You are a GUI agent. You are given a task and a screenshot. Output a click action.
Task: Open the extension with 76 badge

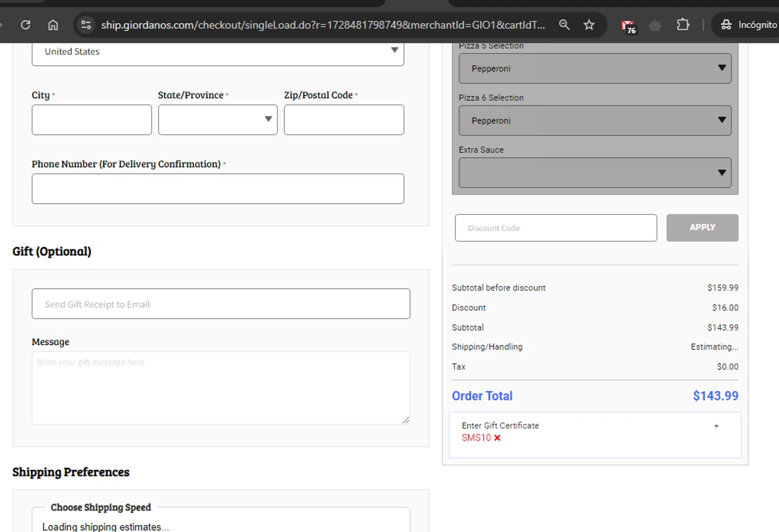click(628, 26)
